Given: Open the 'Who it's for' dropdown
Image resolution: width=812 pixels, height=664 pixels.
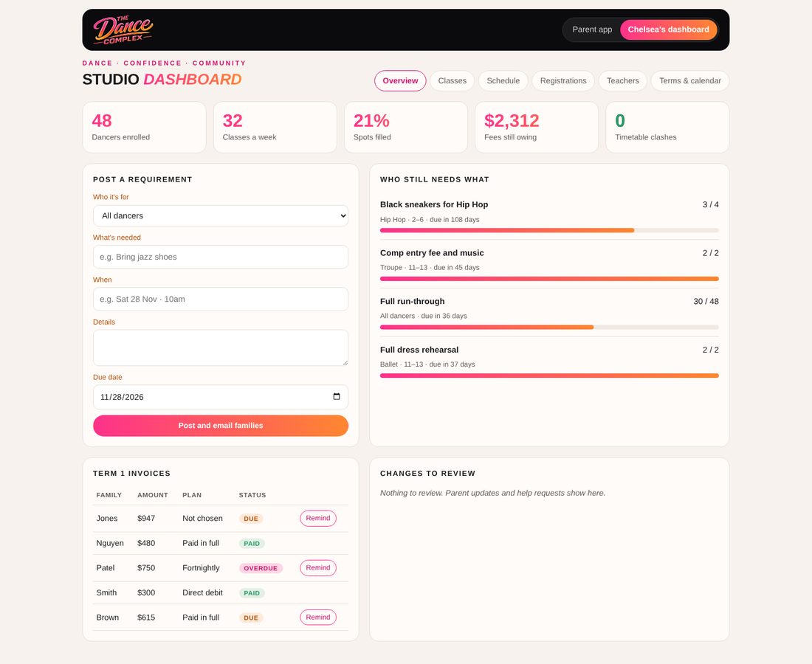Looking at the screenshot, I should (x=221, y=216).
